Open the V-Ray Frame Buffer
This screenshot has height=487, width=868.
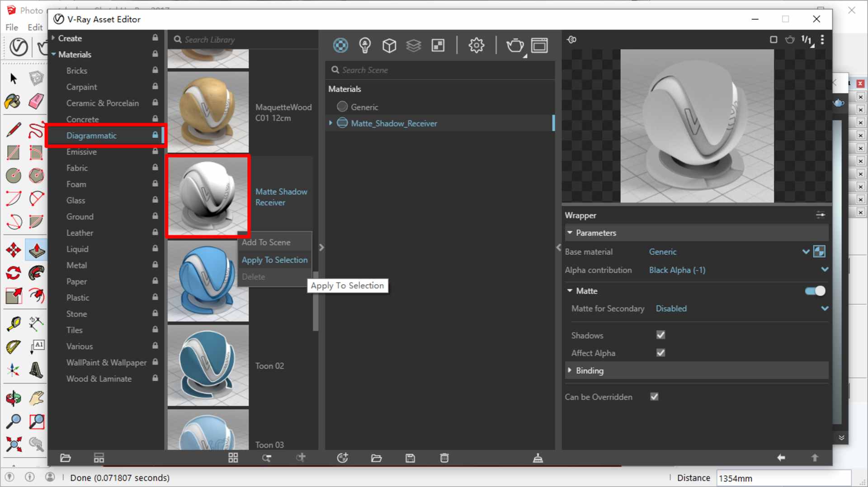coord(539,45)
